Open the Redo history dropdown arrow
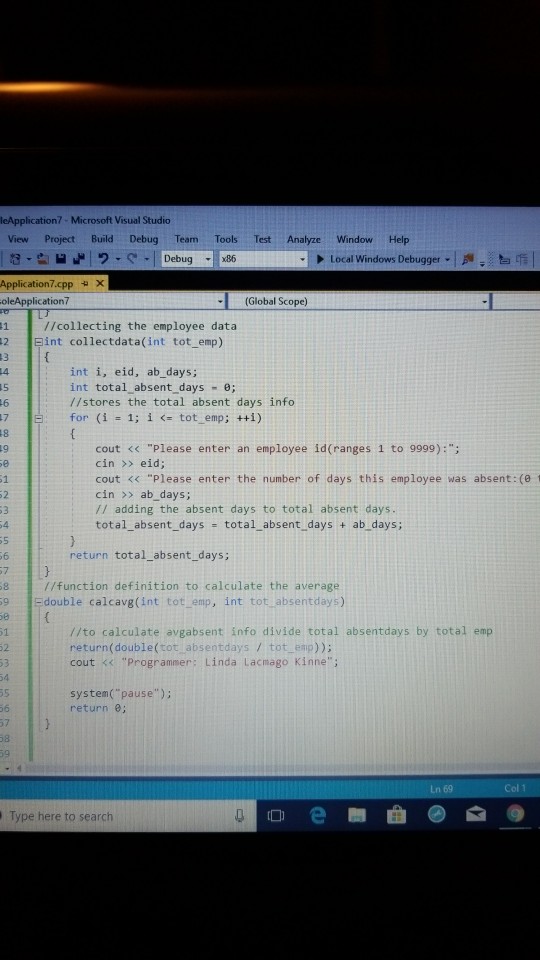540x960 pixels. (x=146, y=260)
